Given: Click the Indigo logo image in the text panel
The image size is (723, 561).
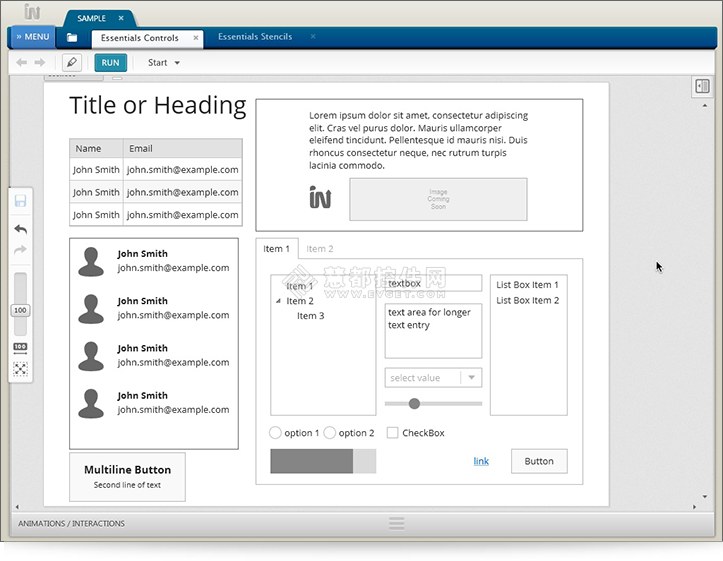Looking at the screenshot, I should pyautogui.click(x=320, y=197).
